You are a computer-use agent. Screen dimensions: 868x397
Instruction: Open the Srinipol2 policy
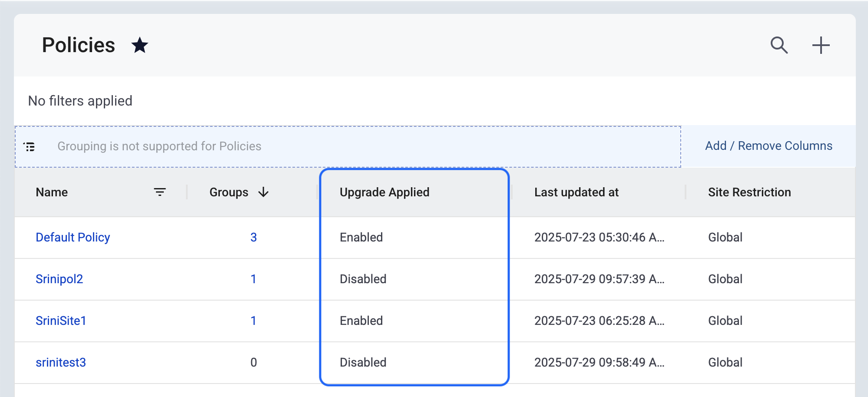pos(59,279)
